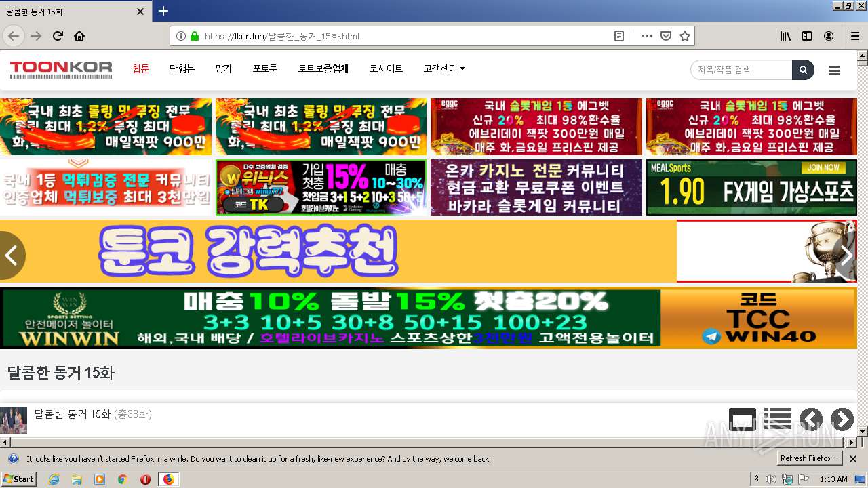Open the Firefox home page

[x=79, y=36]
